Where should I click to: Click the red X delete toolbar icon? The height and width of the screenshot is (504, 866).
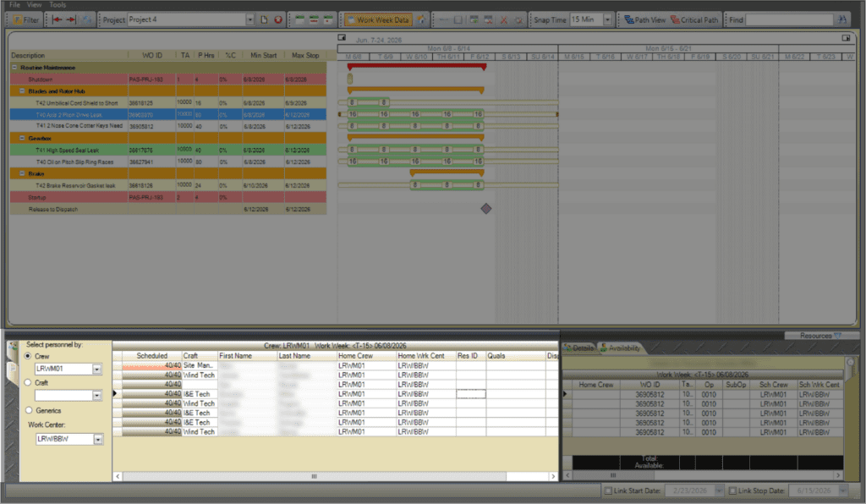pyautogui.click(x=504, y=19)
